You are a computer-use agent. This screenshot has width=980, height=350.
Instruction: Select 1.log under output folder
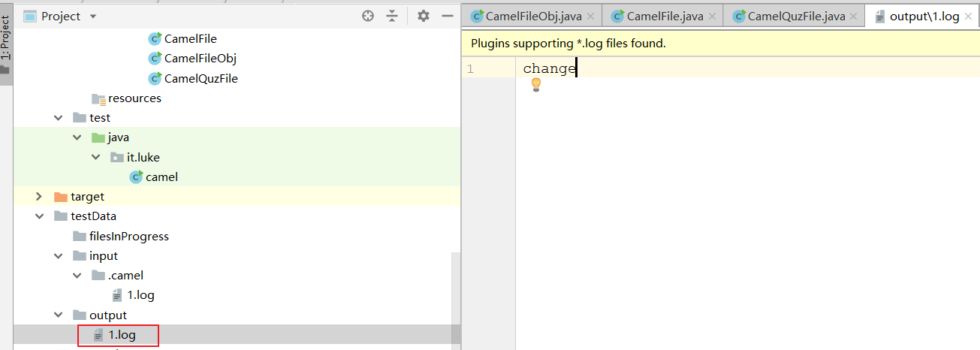tap(122, 335)
